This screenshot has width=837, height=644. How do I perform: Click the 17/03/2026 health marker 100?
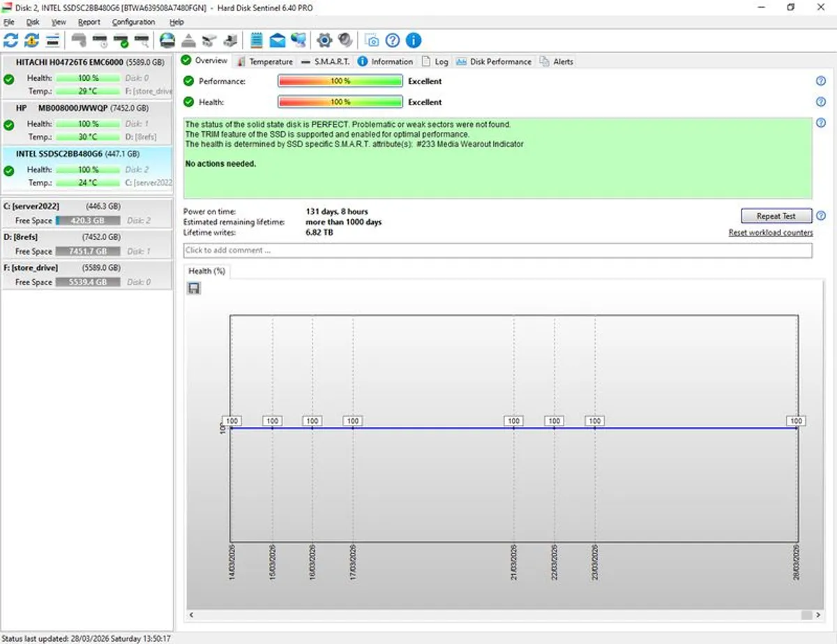(353, 421)
